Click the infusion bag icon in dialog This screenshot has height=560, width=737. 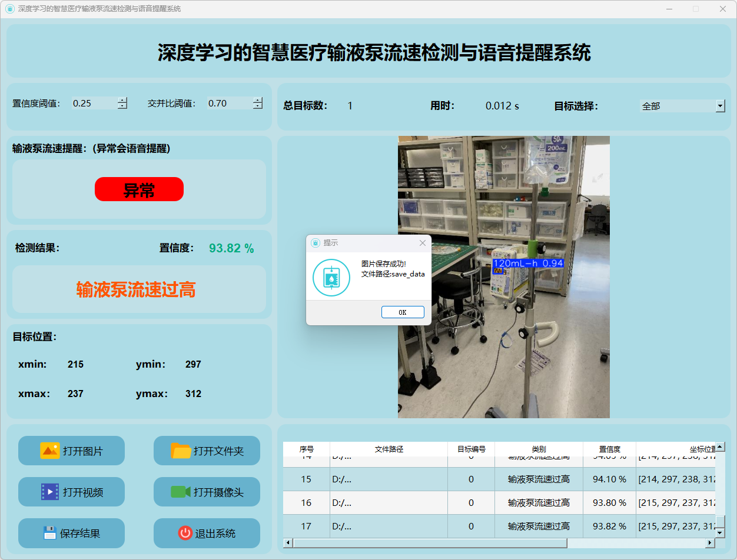(x=331, y=277)
